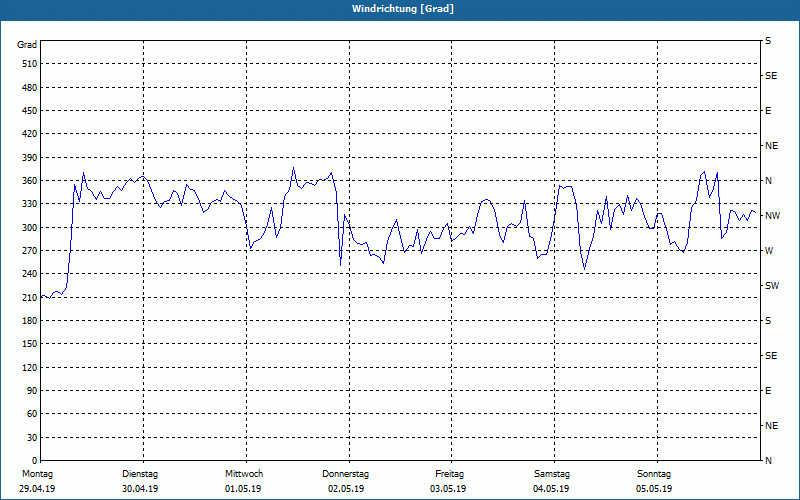Screen dimensions: 800x500
Task: Select the 270 degree axis label
Action: (30, 251)
